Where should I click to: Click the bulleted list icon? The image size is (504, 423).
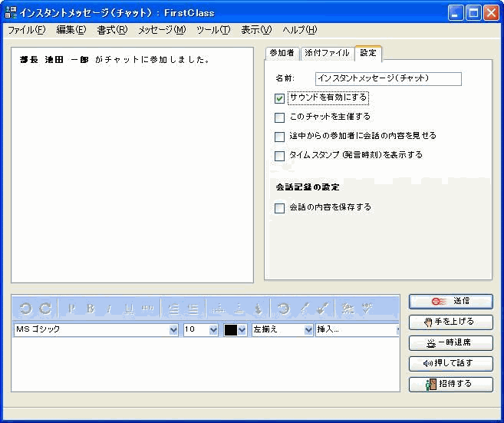(174, 309)
